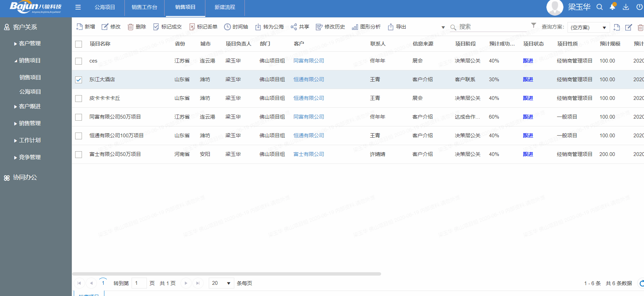Open the notification bell icon
This screenshot has width=644, height=296.
[612, 7]
